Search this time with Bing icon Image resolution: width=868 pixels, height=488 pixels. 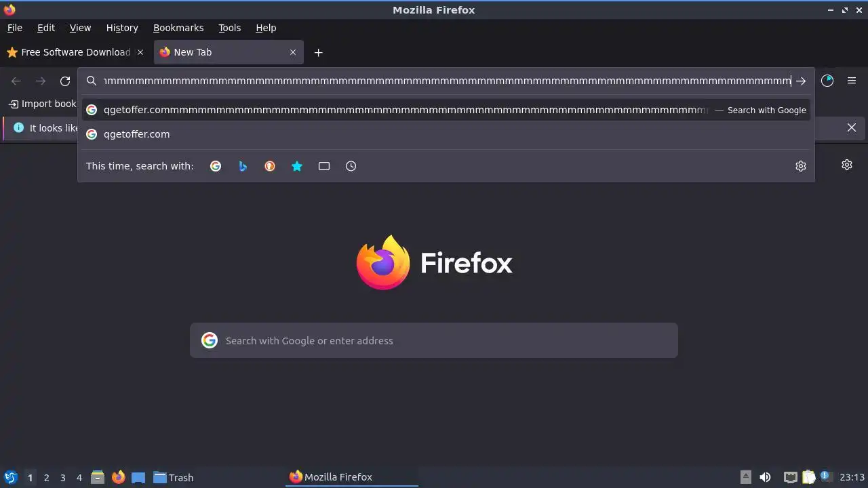coord(243,166)
